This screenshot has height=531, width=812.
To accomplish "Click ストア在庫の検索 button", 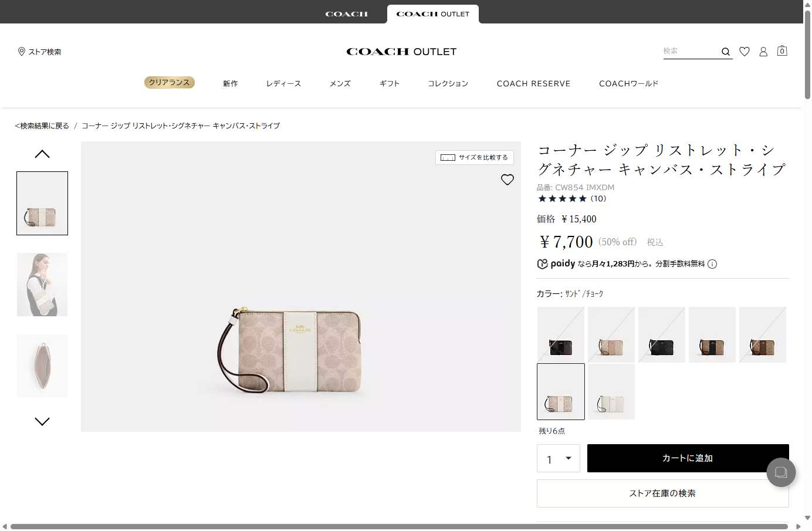I will (x=663, y=493).
